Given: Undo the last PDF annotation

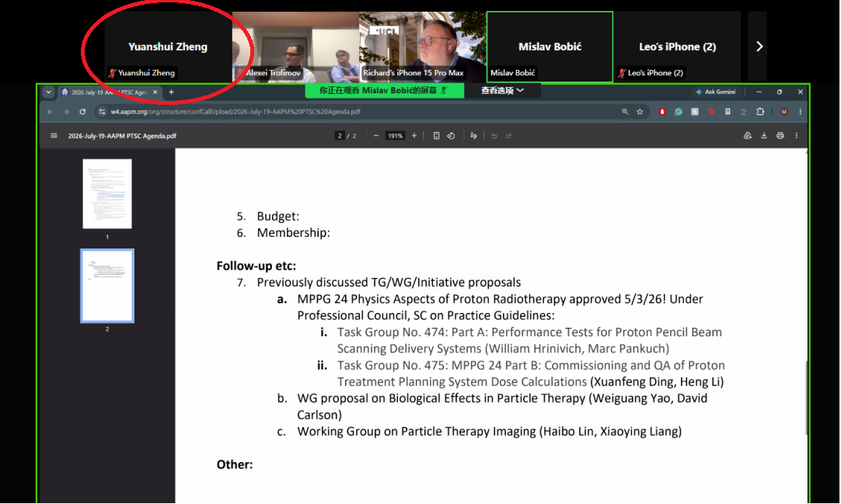Looking at the screenshot, I should tap(494, 135).
